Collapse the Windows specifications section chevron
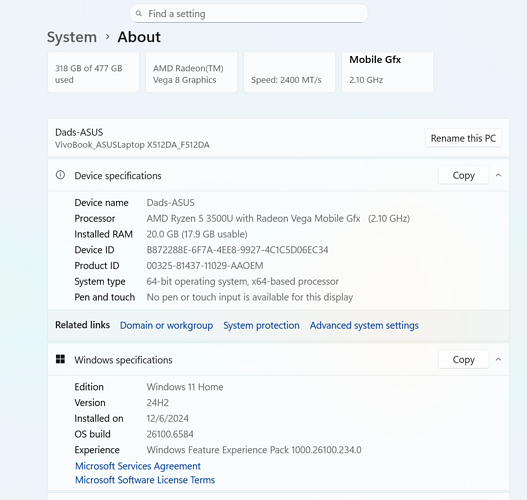 click(x=498, y=359)
